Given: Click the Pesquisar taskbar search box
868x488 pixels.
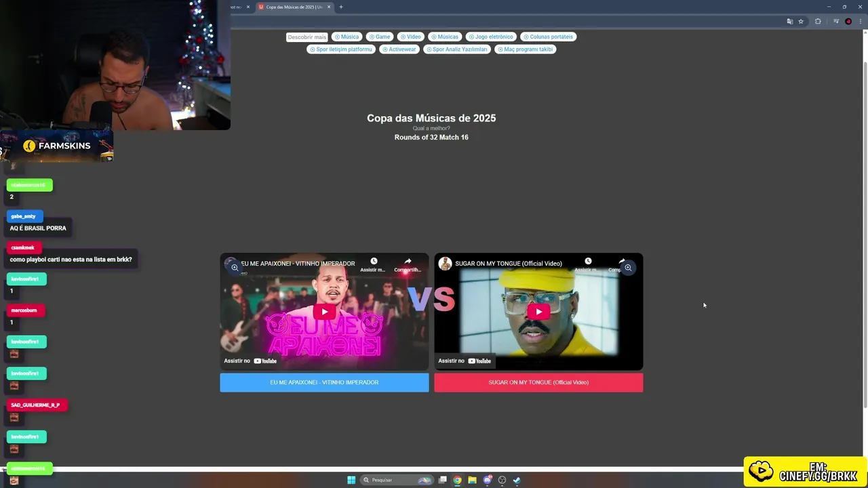Looking at the screenshot, I should point(397,480).
